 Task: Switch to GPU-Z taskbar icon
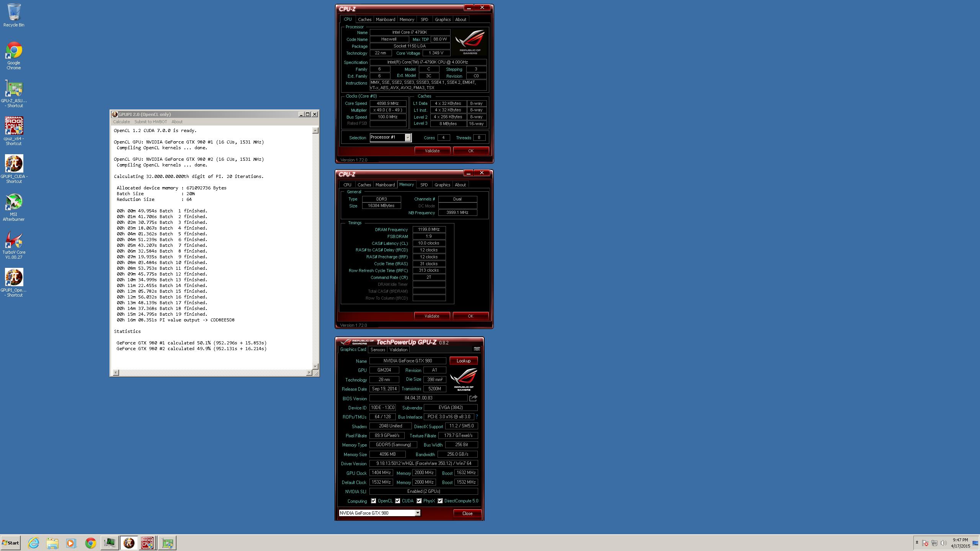(167, 543)
